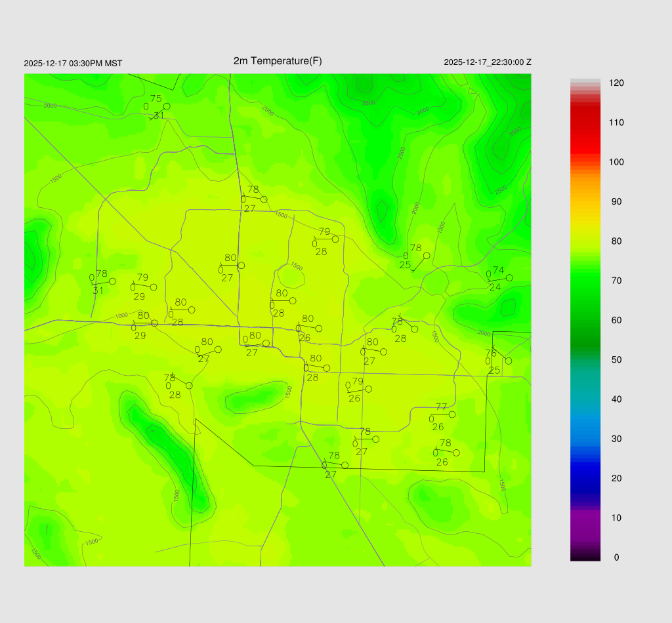Viewport: 672px width, 623px height.
Task: Click the station circle with 78 and 31
Action: click(112, 281)
